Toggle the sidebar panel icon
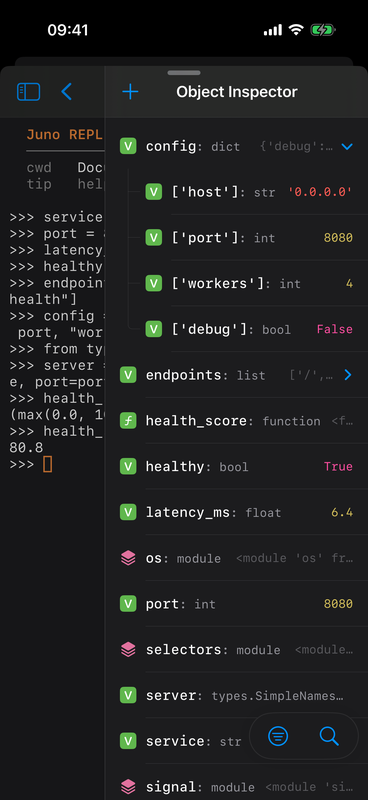This screenshot has height=800, width=368. tap(29, 92)
